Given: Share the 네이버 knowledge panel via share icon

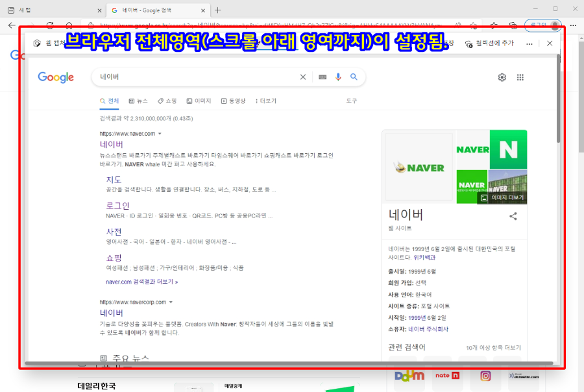Looking at the screenshot, I should [513, 216].
